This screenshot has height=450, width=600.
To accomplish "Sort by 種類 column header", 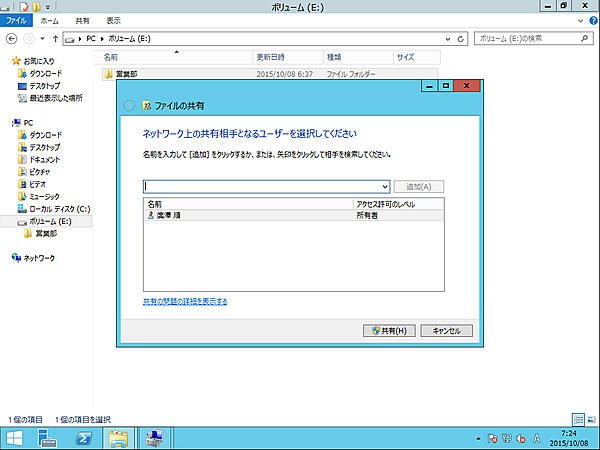I will tap(358, 57).
